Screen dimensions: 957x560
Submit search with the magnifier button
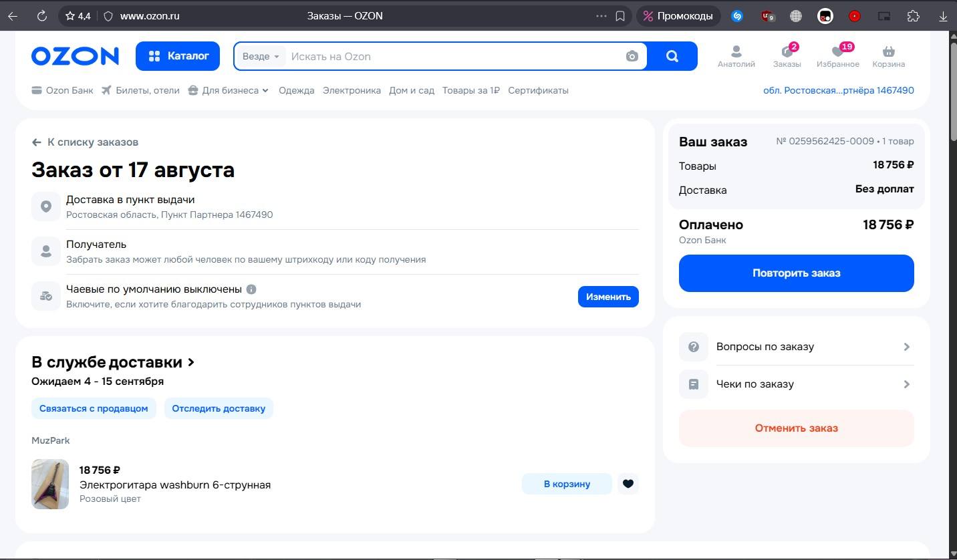(x=672, y=56)
